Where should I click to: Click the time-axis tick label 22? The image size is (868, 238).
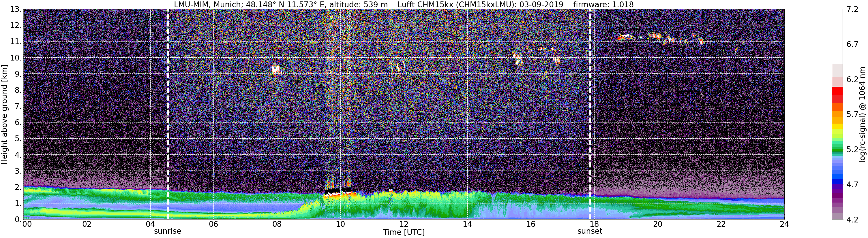point(721,224)
